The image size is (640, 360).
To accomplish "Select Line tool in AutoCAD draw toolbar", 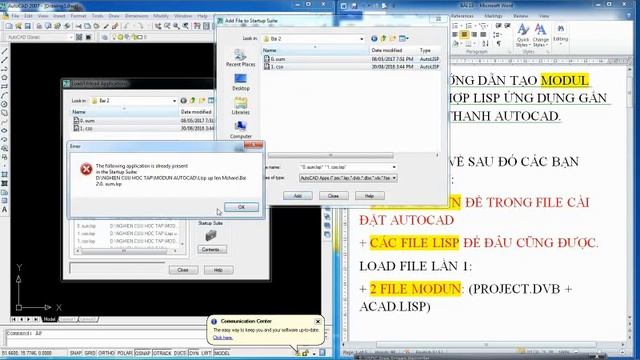I will click(x=4, y=51).
